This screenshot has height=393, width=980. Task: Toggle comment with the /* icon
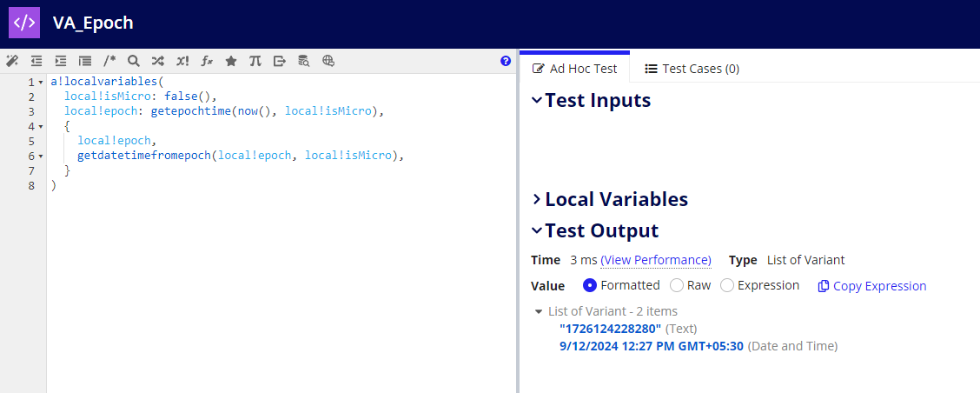(109, 61)
